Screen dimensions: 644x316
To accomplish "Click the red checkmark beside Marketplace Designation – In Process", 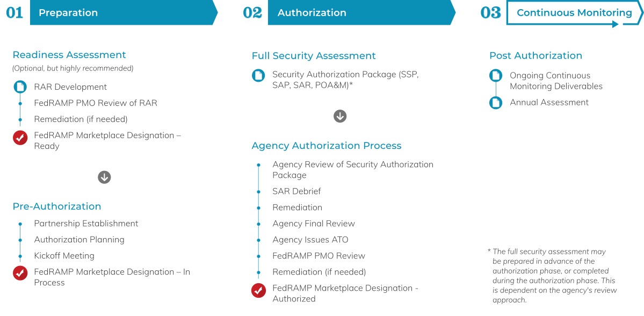I will tap(20, 273).
